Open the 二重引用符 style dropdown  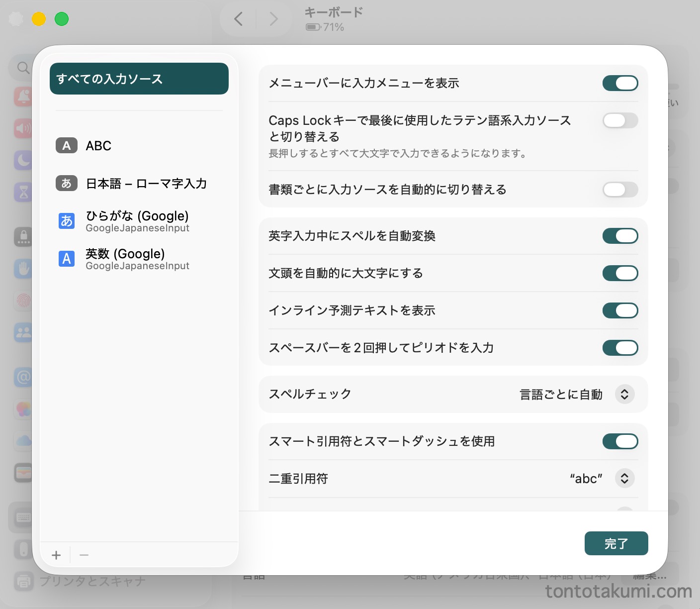pos(624,479)
